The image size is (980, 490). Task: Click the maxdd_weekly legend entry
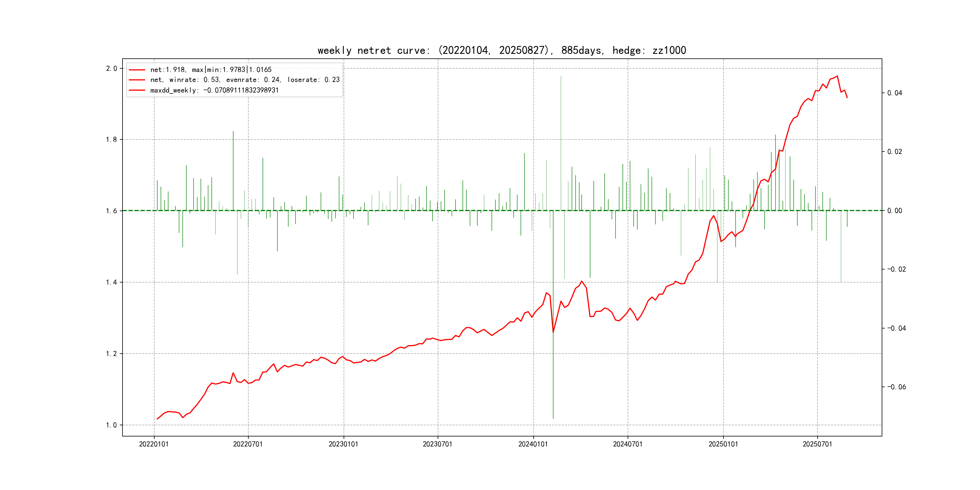214,90
